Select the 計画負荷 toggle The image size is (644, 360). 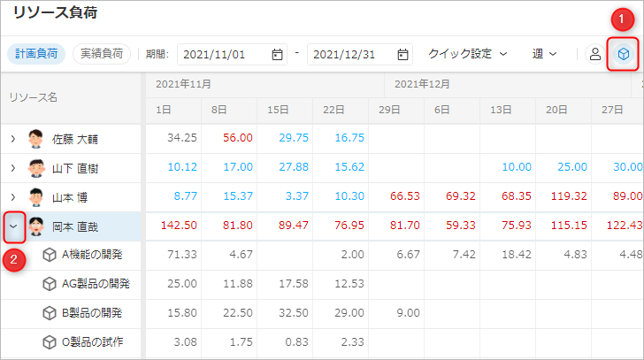tap(35, 54)
